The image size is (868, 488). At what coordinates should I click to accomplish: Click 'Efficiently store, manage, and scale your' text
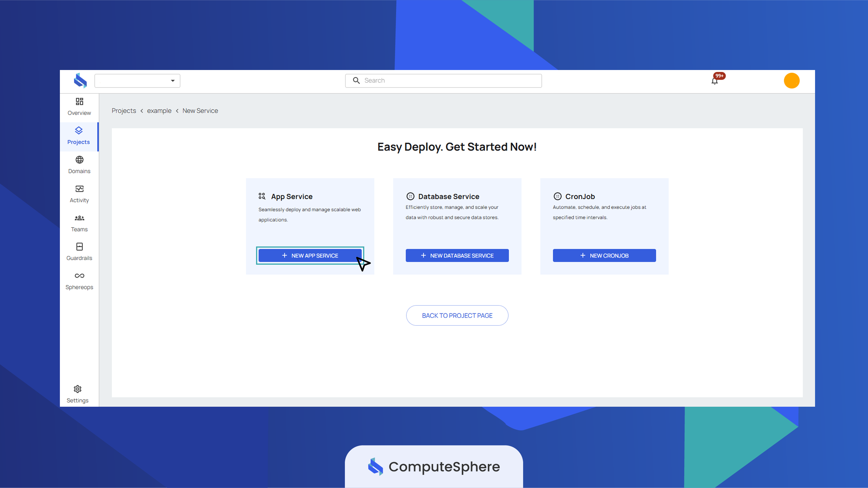pos(452,207)
